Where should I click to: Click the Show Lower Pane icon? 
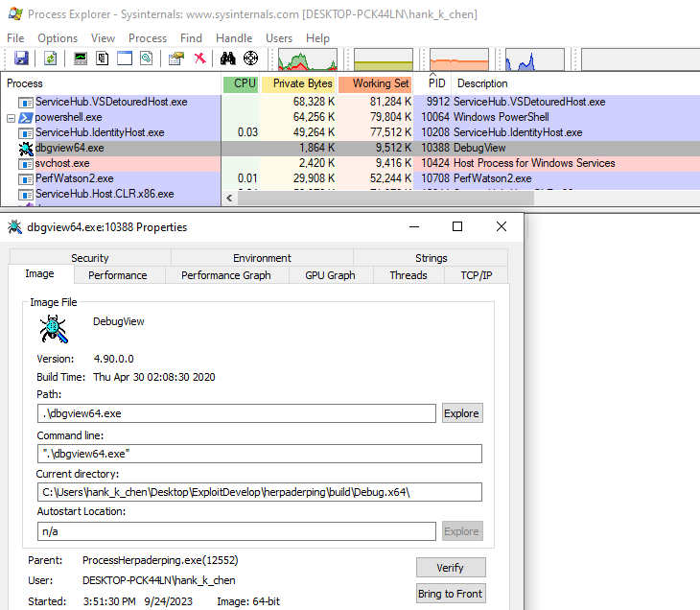(x=125, y=59)
